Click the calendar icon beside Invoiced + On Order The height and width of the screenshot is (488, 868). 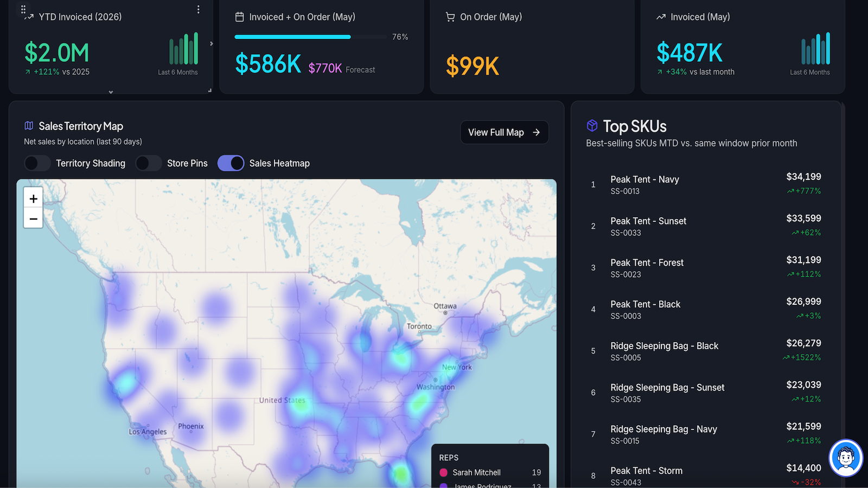(x=239, y=17)
